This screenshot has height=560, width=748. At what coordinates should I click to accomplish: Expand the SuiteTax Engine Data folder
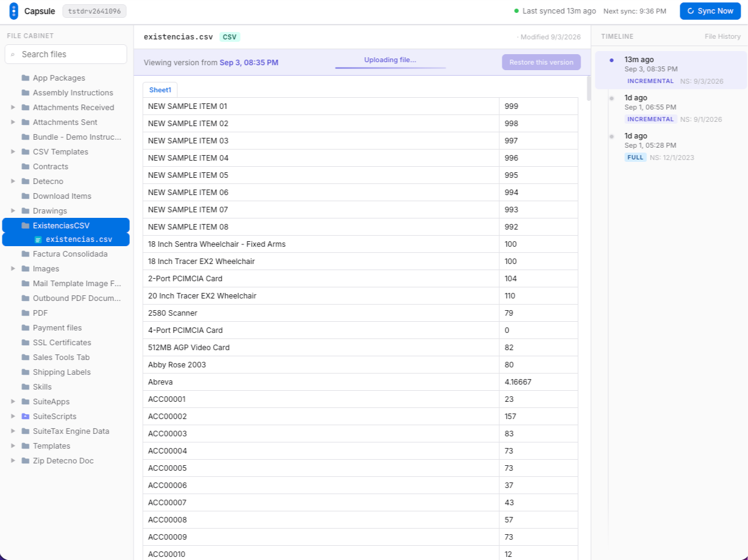(x=13, y=431)
